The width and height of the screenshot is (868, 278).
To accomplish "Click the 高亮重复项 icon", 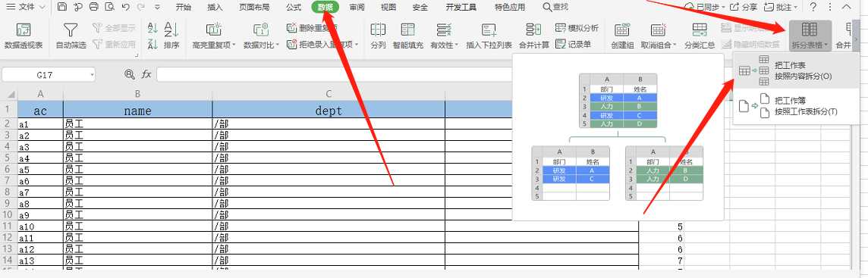I will [x=214, y=30].
